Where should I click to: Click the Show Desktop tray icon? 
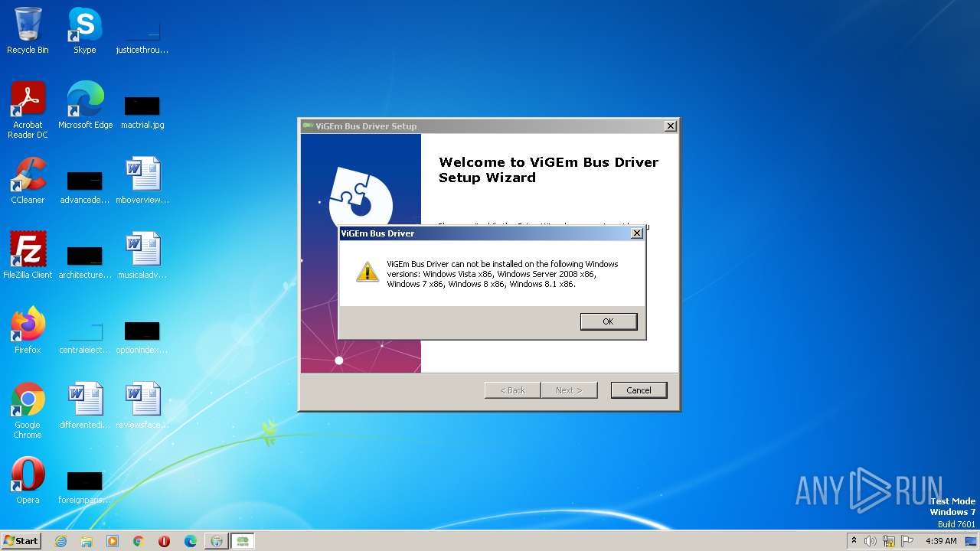tap(971, 541)
